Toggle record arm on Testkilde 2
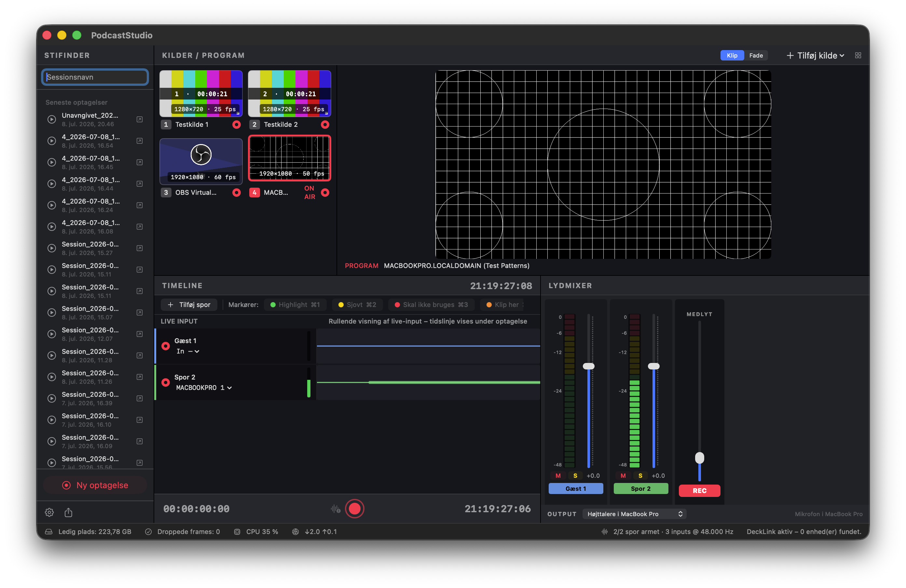 click(325, 124)
